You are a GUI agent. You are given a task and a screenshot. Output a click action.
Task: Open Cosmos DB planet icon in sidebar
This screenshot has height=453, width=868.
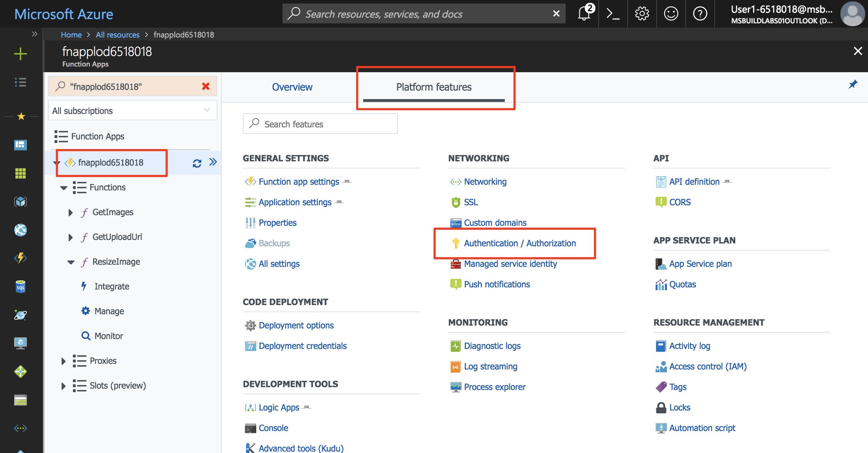click(x=20, y=315)
